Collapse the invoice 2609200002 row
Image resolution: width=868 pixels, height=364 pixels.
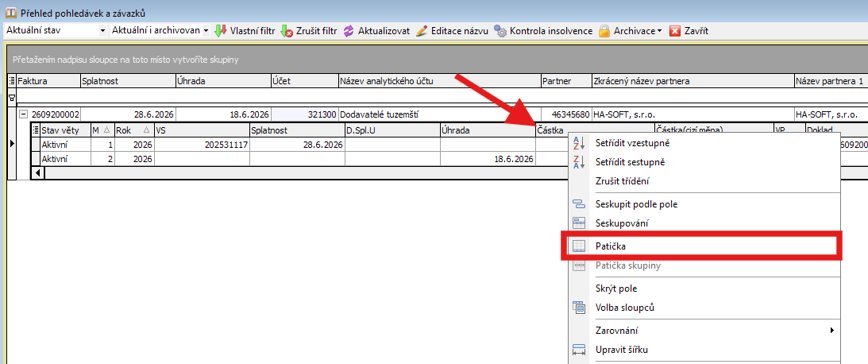click(24, 114)
